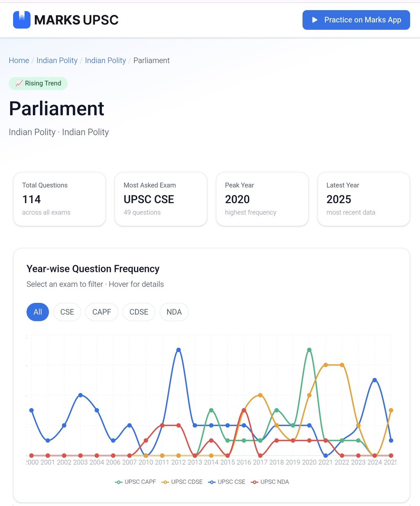Toggle UPSC CDSE legend entry
Screen dimensions: 420x506
(x=182, y=482)
